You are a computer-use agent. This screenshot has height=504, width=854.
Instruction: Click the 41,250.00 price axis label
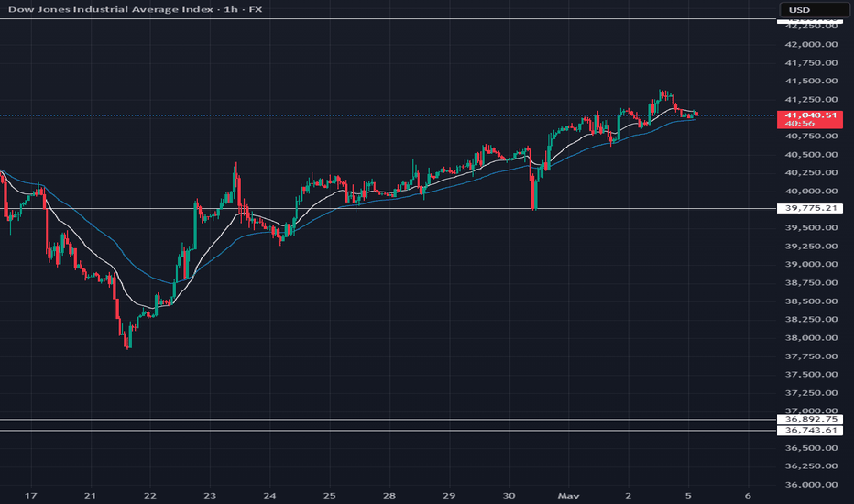(x=811, y=99)
